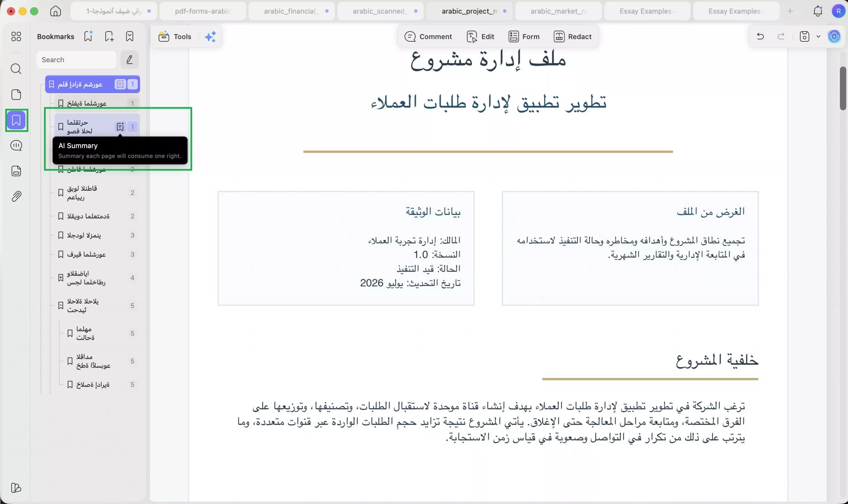848x504 pixels.
Task: Switch to Edit mode
Action: click(480, 36)
